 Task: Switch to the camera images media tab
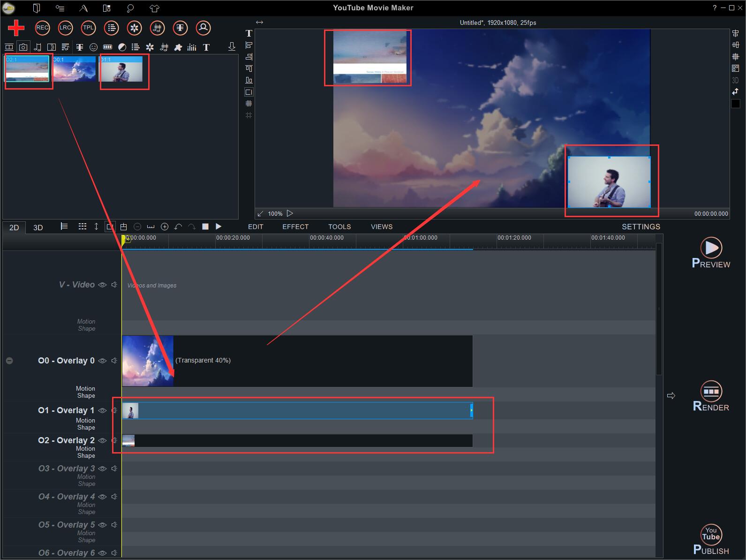point(23,47)
